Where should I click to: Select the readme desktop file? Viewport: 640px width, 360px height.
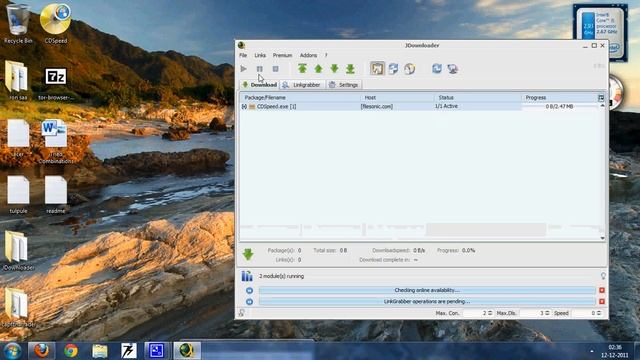pos(56,195)
